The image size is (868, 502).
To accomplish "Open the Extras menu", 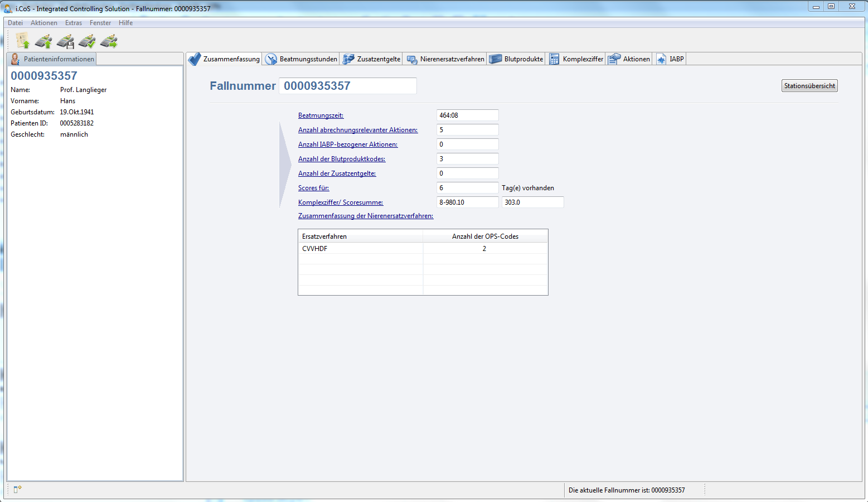I will (x=73, y=23).
